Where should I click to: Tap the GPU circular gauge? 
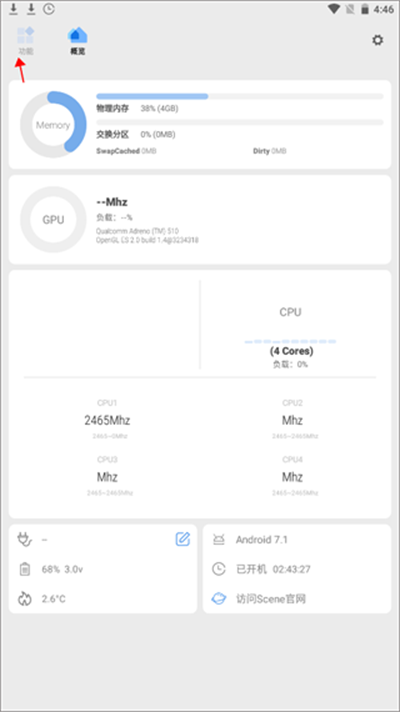click(53, 220)
